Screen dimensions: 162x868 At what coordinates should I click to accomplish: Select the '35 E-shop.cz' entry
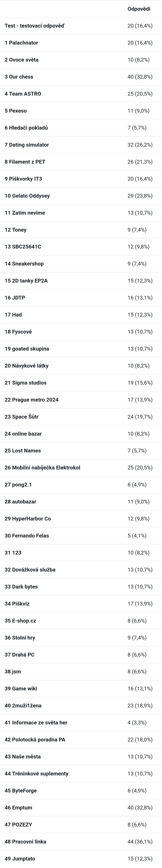81,620
